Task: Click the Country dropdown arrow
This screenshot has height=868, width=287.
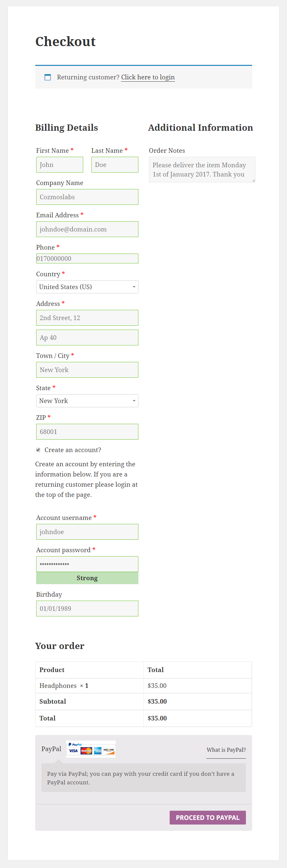Action: 134,287
